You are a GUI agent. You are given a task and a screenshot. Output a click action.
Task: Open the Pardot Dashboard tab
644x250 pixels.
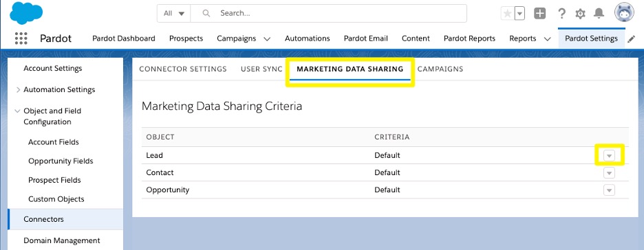point(124,38)
